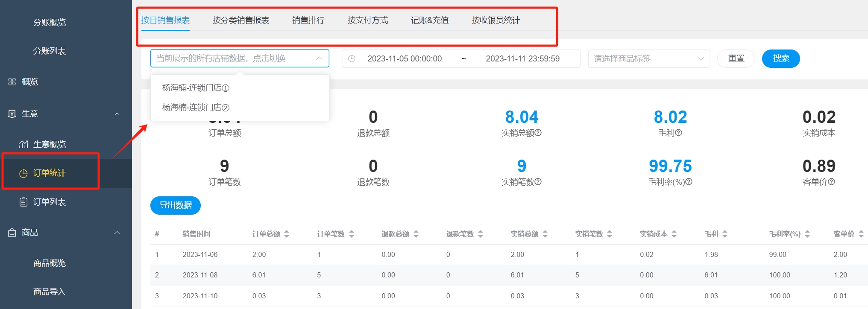The height and width of the screenshot is (309, 868).
Task: Collapse the 生意 sidebar section
Action: click(117, 114)
